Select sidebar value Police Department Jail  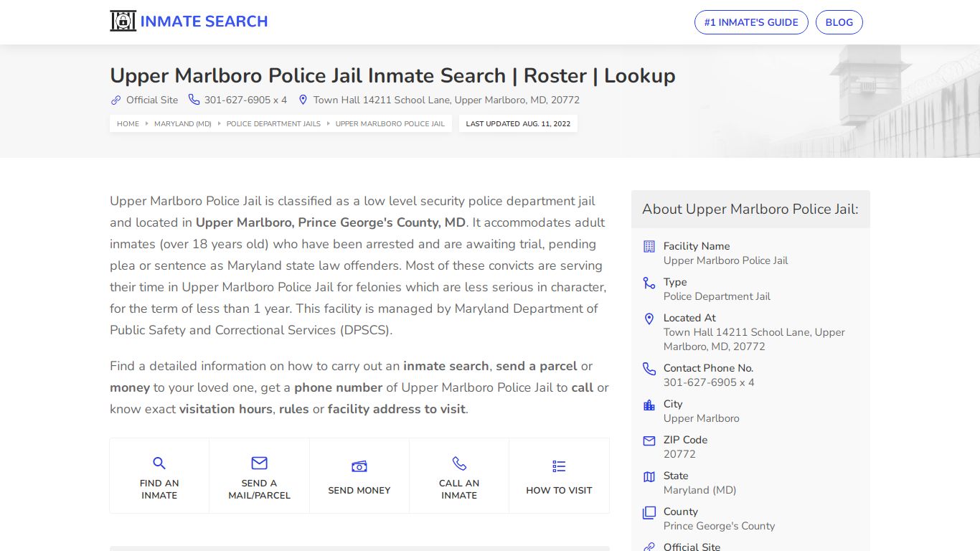tap(717, 296)
